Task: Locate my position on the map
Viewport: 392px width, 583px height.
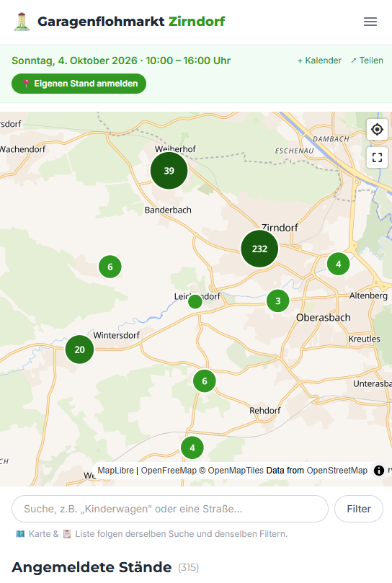Action: (377, 130)
